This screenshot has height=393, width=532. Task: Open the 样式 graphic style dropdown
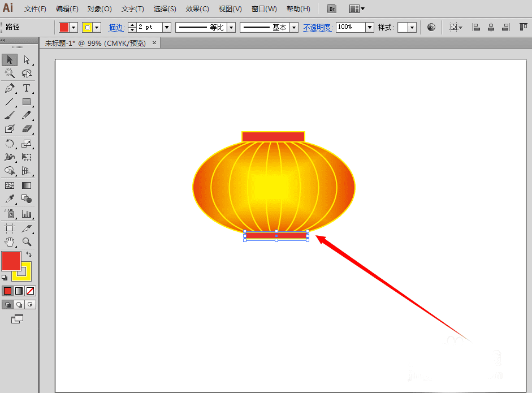tap(412, 27)
